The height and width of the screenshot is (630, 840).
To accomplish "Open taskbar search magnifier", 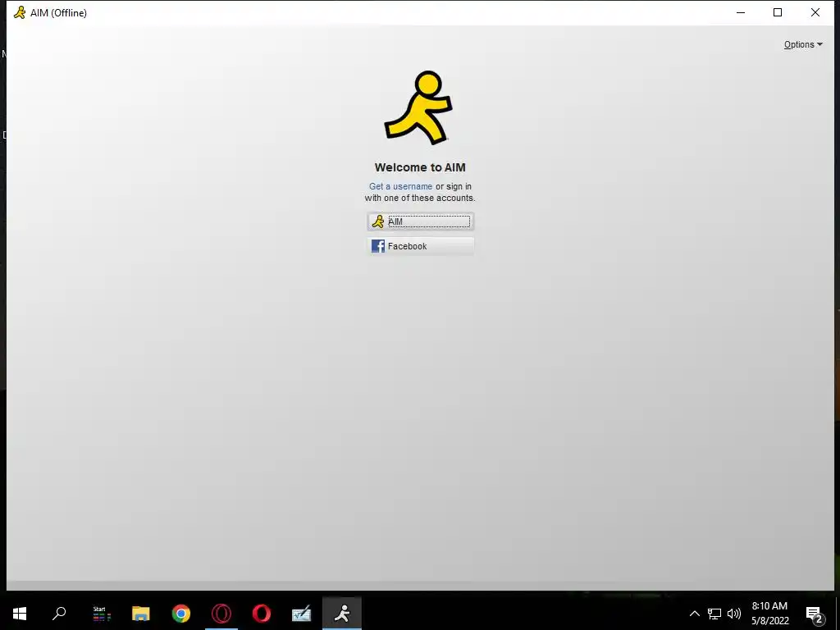I will pos(59,614).
